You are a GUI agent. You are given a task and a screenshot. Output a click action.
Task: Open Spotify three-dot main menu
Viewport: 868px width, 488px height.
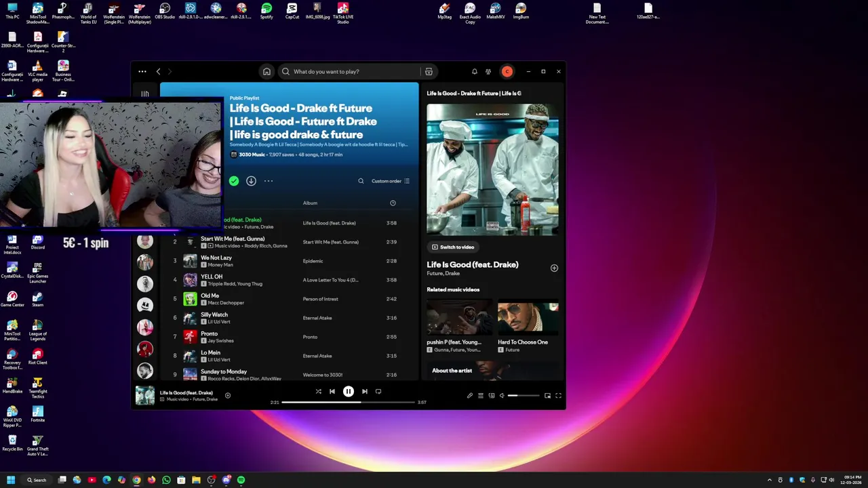pyautogui.click(x=142, y=71)
